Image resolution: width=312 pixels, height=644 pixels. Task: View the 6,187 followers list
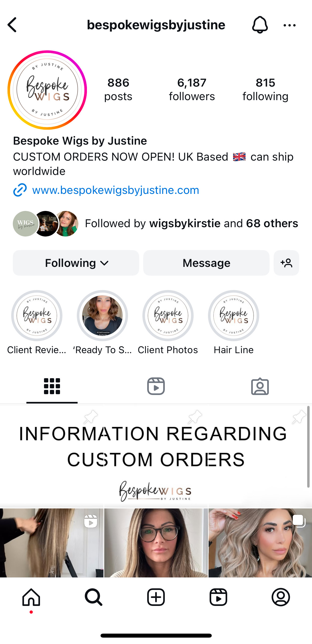(x=192, y=89)
